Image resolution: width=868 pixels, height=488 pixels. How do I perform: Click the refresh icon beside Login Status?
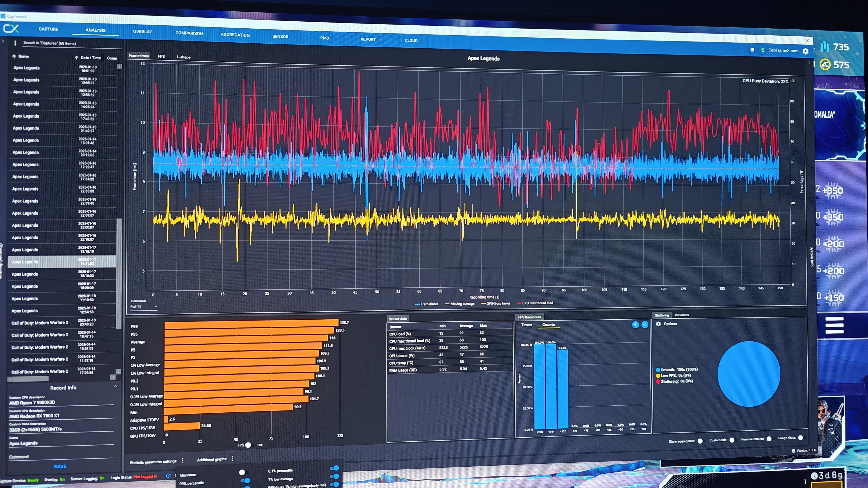click(168, 476)
